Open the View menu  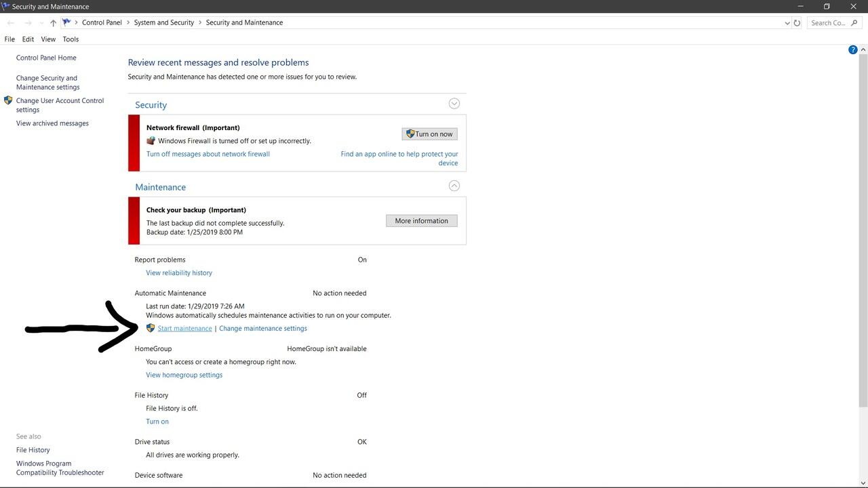(48, 39)
